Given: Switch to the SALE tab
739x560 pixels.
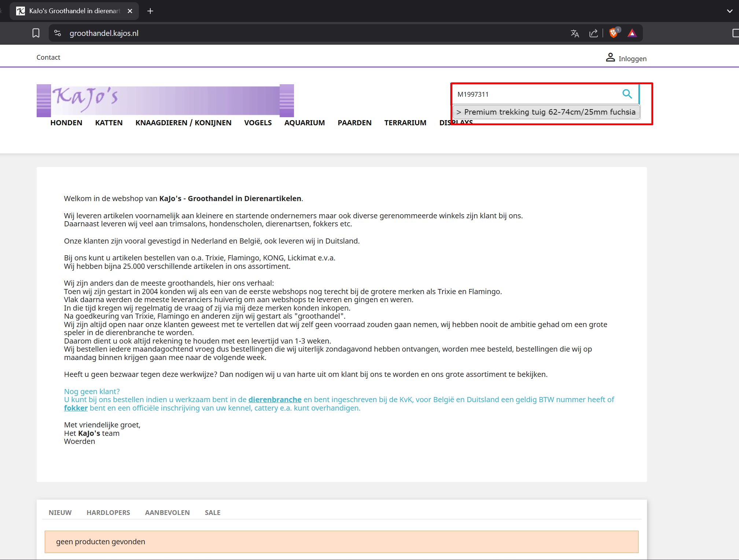Looking at the screenshot, I should coord(213,512).
